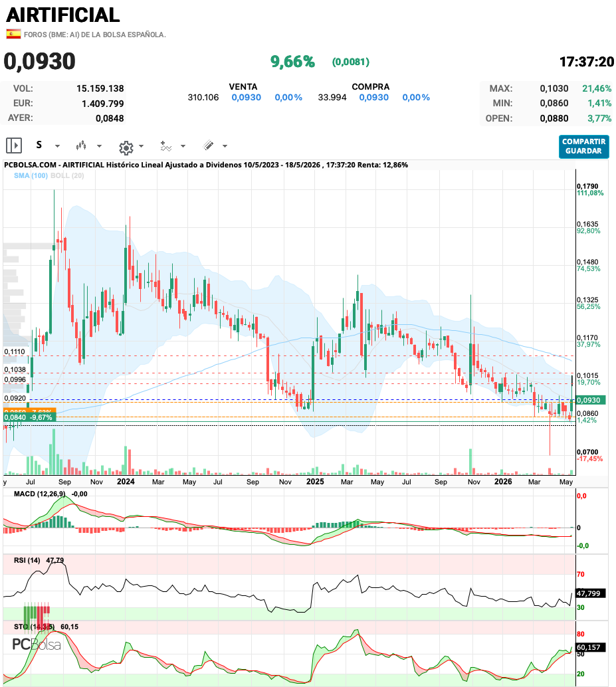Click the 17:37:20 timestamp

(587, 62)
